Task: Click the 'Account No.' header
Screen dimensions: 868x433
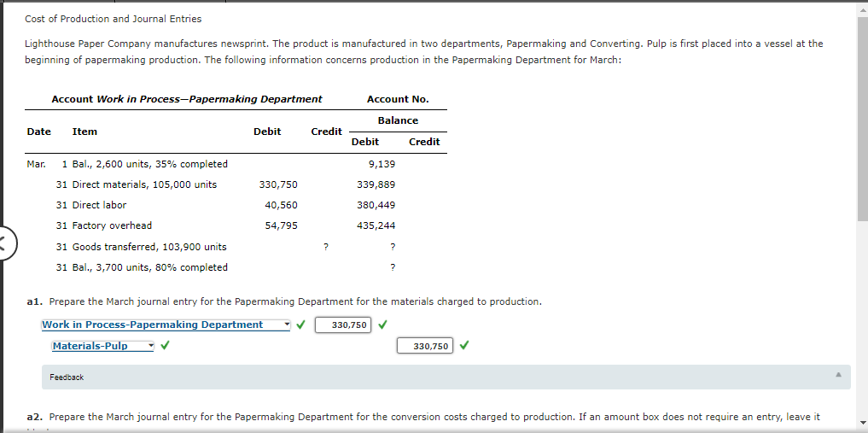Action: [x=398, y=99]
